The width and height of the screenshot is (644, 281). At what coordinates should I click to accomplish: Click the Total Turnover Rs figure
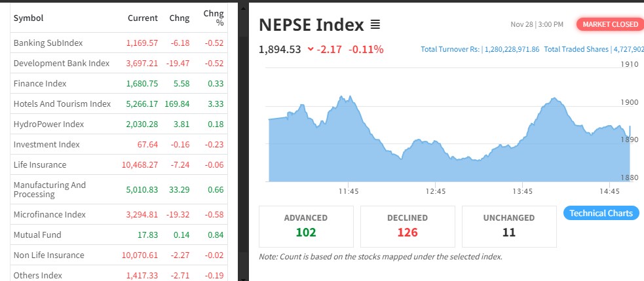[480, 49]
